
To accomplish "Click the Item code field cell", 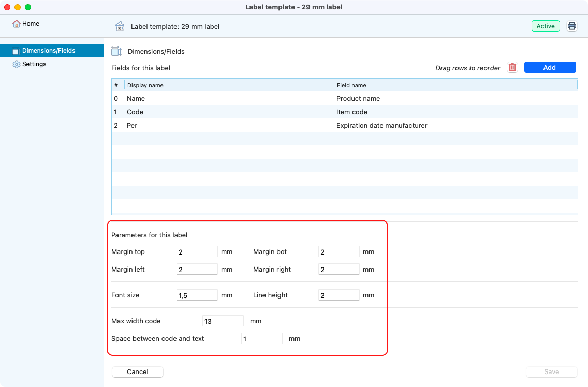I will [455, 112].
